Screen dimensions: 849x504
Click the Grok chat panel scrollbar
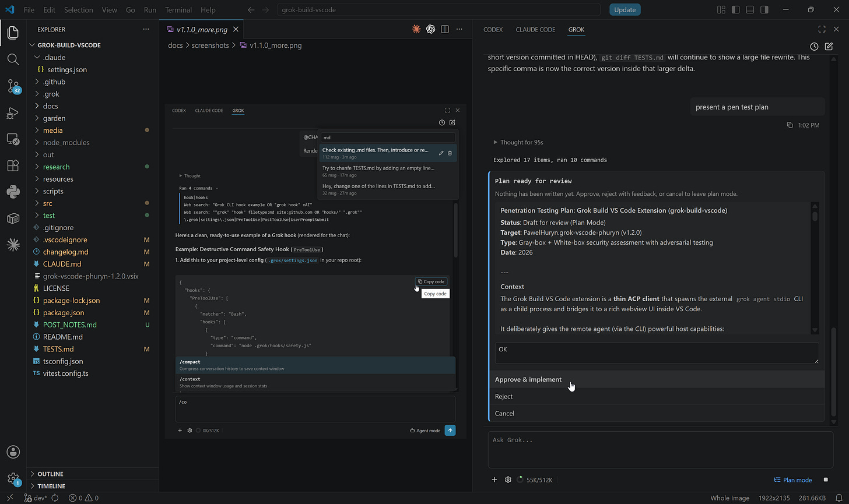point(834,372)
